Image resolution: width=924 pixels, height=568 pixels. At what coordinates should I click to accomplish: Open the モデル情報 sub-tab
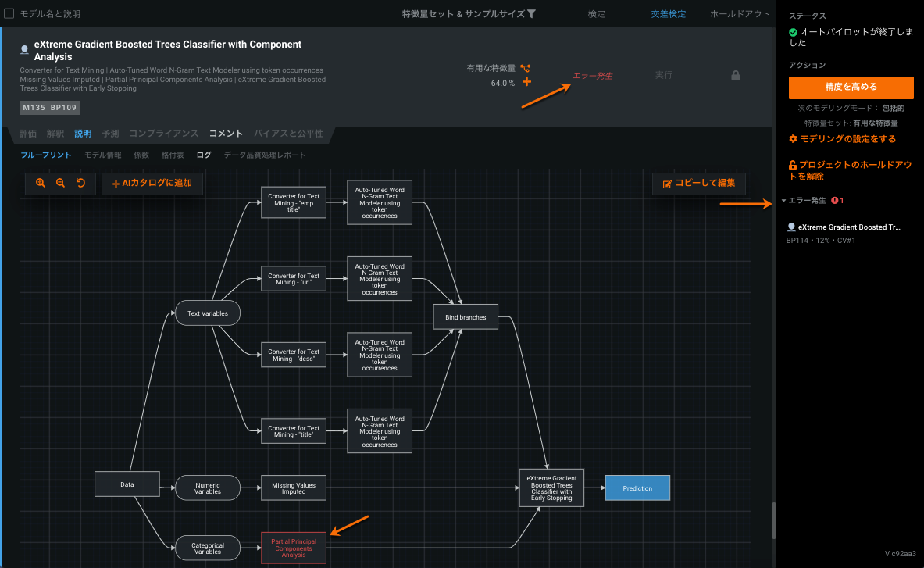(x=103, y=155)
